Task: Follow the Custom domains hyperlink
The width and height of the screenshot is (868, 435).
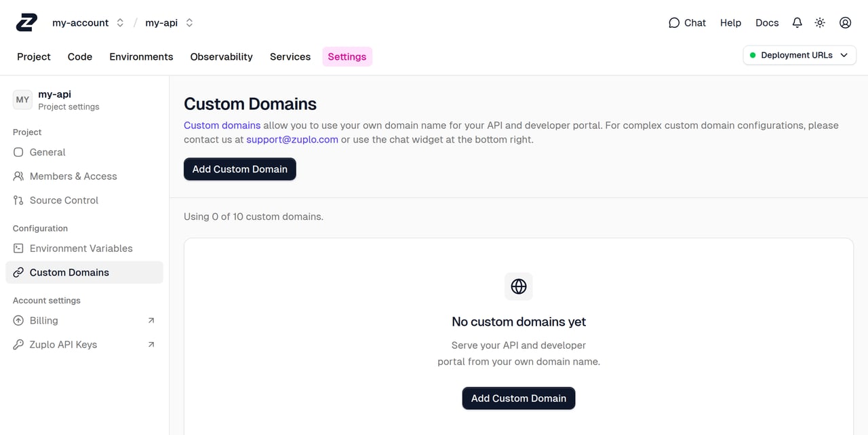Action: [x=222, y=126]
